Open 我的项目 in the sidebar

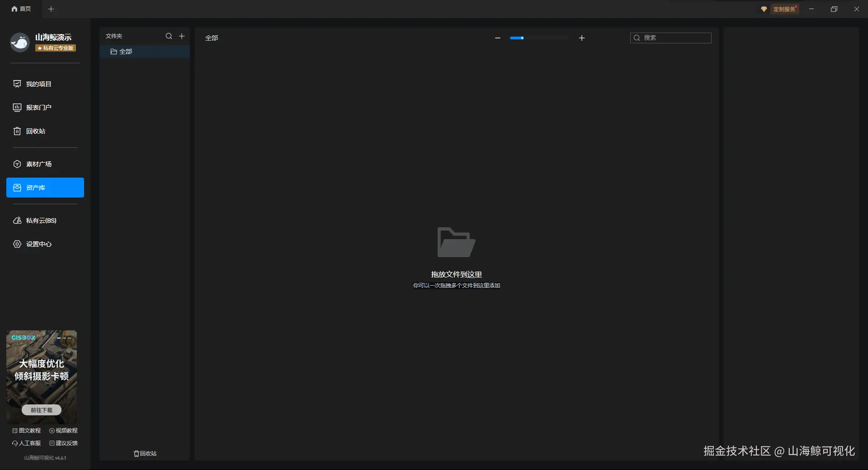click(45, 84)
